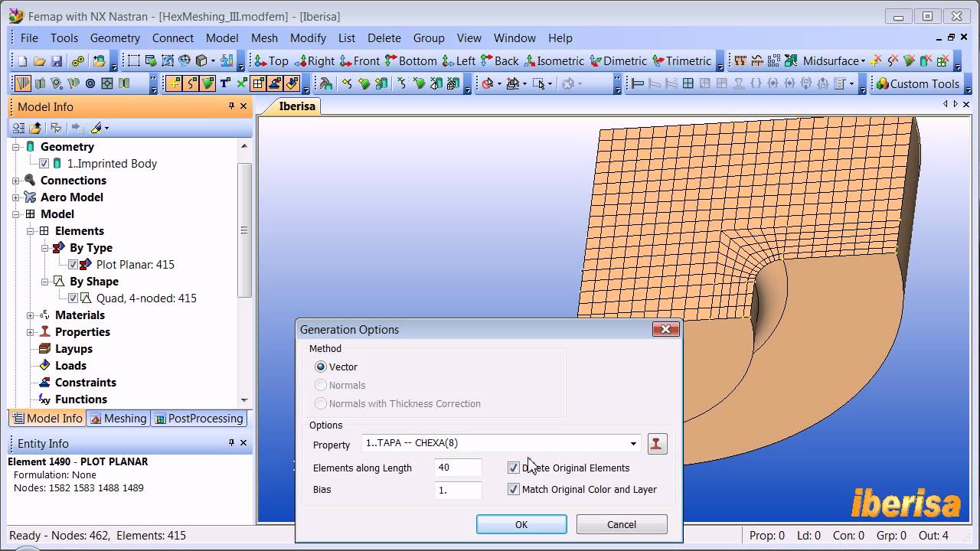Collapse the Elements tree node

31,231
